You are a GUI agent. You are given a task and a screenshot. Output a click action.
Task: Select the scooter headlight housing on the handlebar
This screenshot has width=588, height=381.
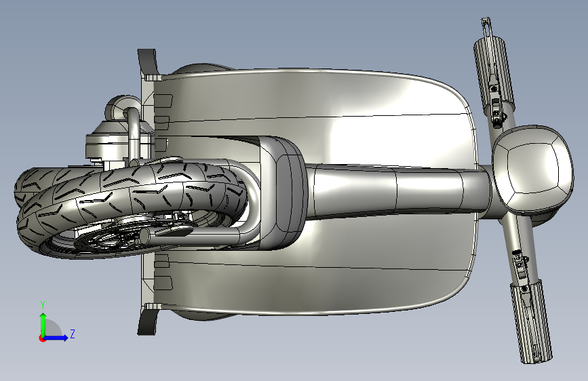tap(533, 170)
